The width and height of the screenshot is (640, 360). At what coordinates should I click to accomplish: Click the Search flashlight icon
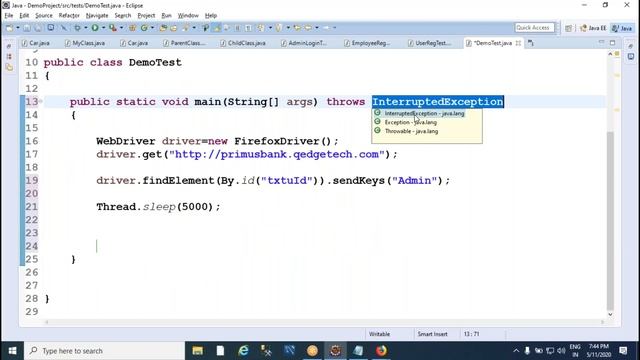[x=186, y=28]
